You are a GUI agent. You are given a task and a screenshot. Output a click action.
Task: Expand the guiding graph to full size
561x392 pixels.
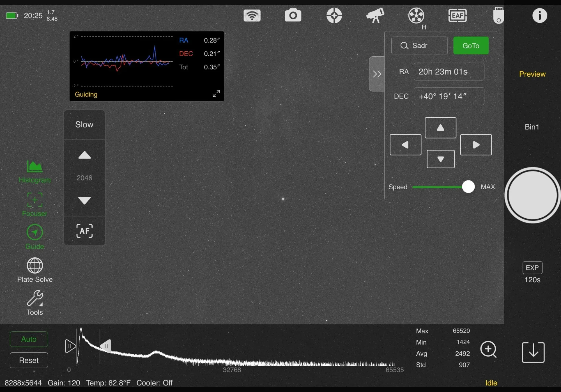(x=216, y=93)
